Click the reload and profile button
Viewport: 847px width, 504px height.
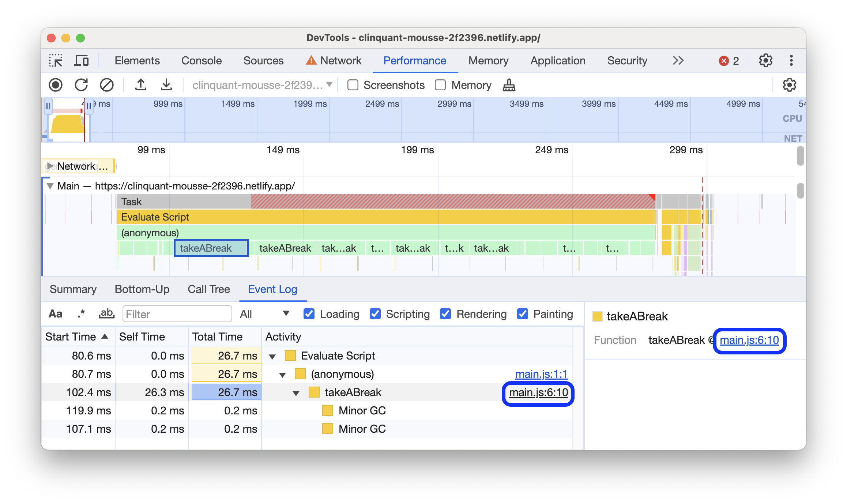[82, 84]
